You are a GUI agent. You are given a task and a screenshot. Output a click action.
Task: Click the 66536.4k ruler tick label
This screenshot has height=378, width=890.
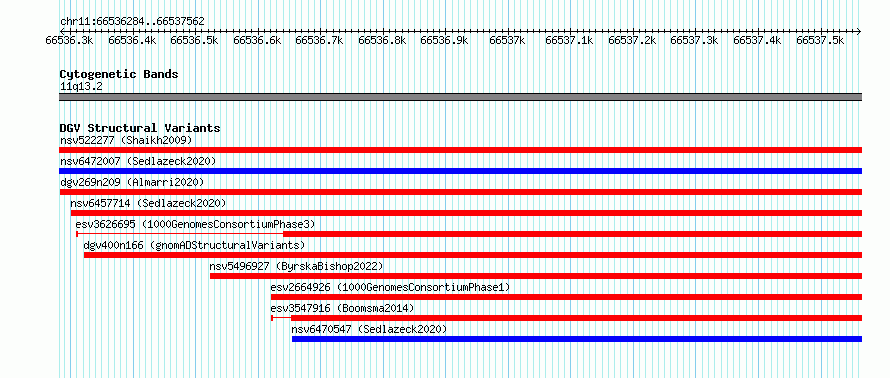[132, 41]
